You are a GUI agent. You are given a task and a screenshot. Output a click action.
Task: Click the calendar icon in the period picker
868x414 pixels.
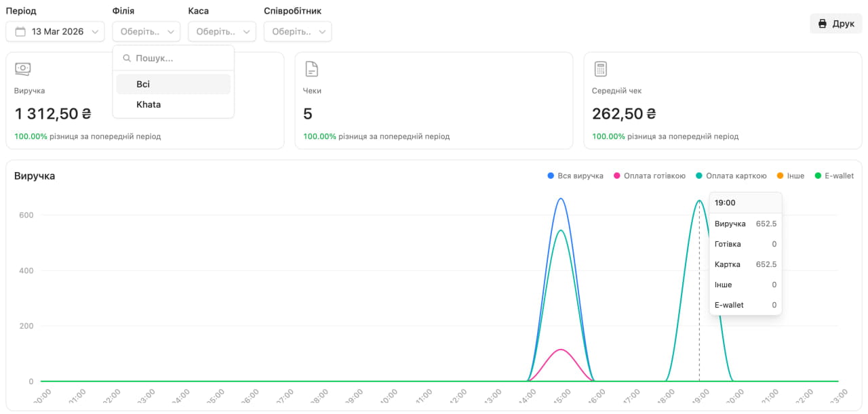(x=20, y=32)
